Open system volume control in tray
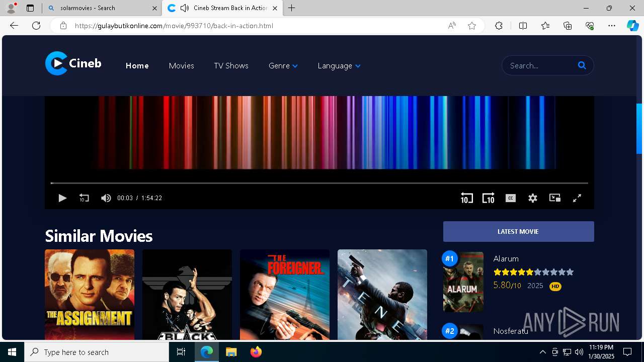The image size is (644, 362). tap(579, 352)
